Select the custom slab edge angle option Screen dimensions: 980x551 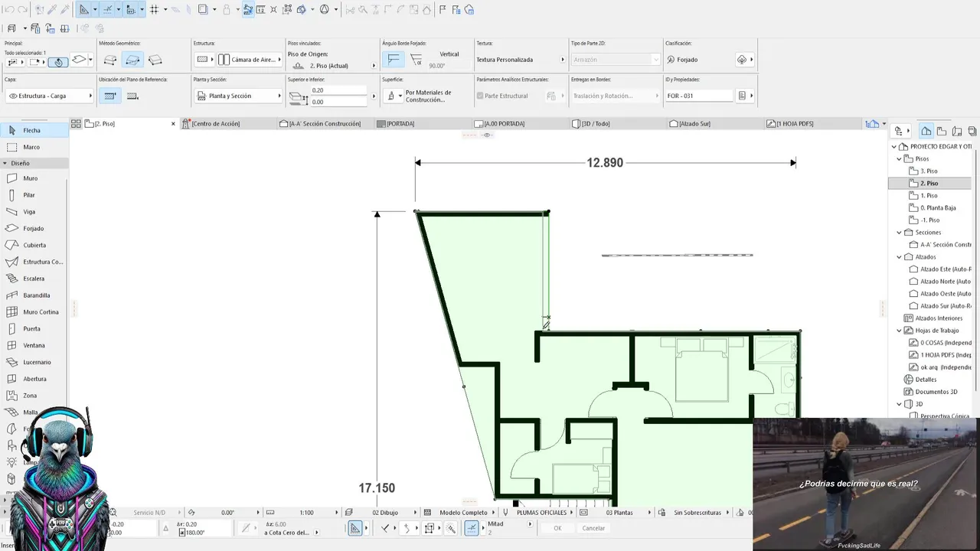coord(416,60)
